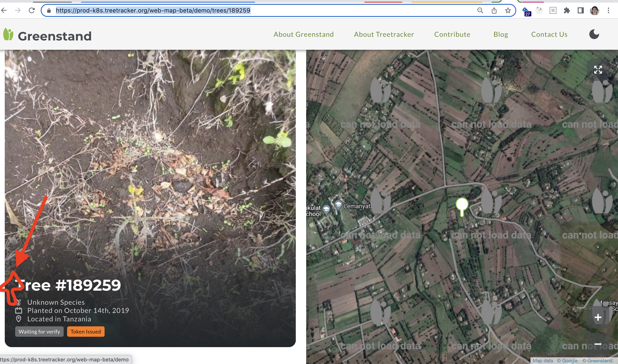
Task: Open the browser extensions puzzle icon
Action: point(567,10)
